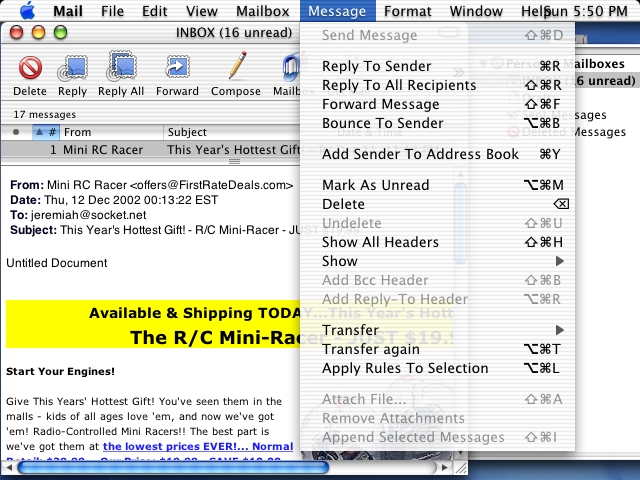Open the Format menu

[408, 11]
